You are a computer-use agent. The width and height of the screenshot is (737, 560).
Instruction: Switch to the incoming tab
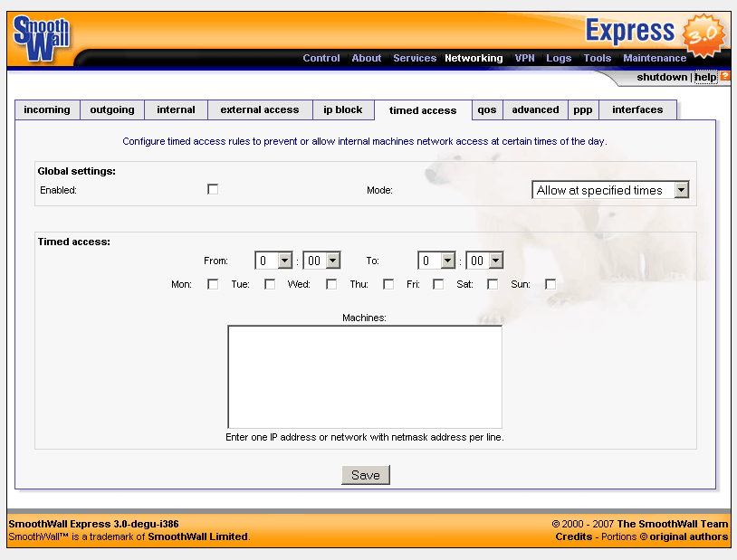point(47,109)
